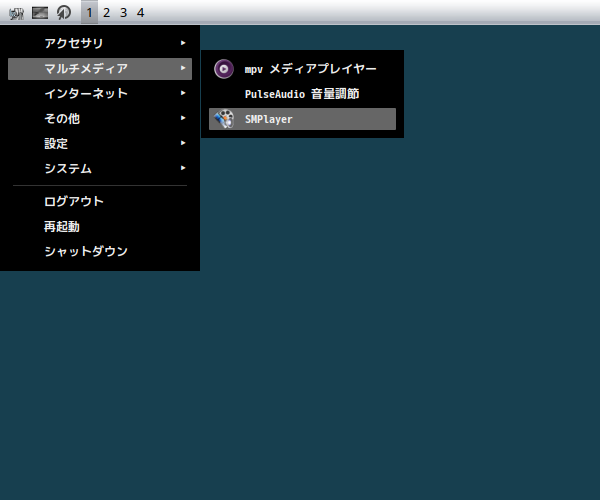The image size is (600, 500).
Task: Click the SMPlayer film reel icon
Action: [x=224, y=119]
